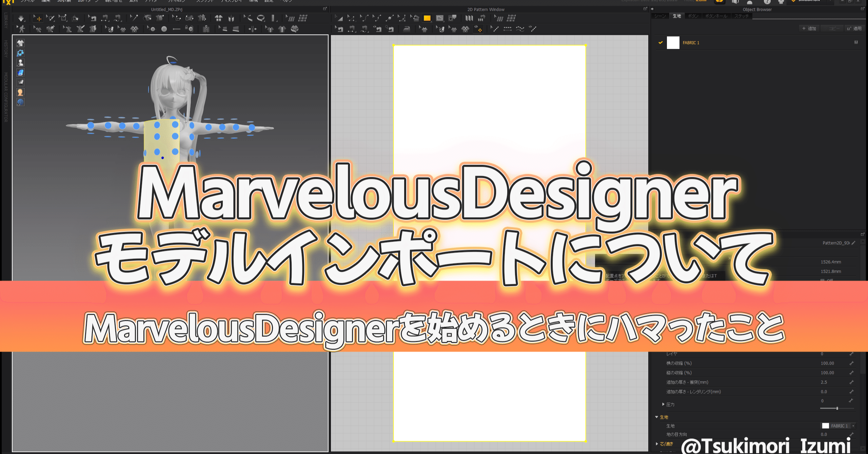Select the Edit Curve Point tool in 2D toolbar
The height and width of the screenshot is (454, 868).
point(376,18)
